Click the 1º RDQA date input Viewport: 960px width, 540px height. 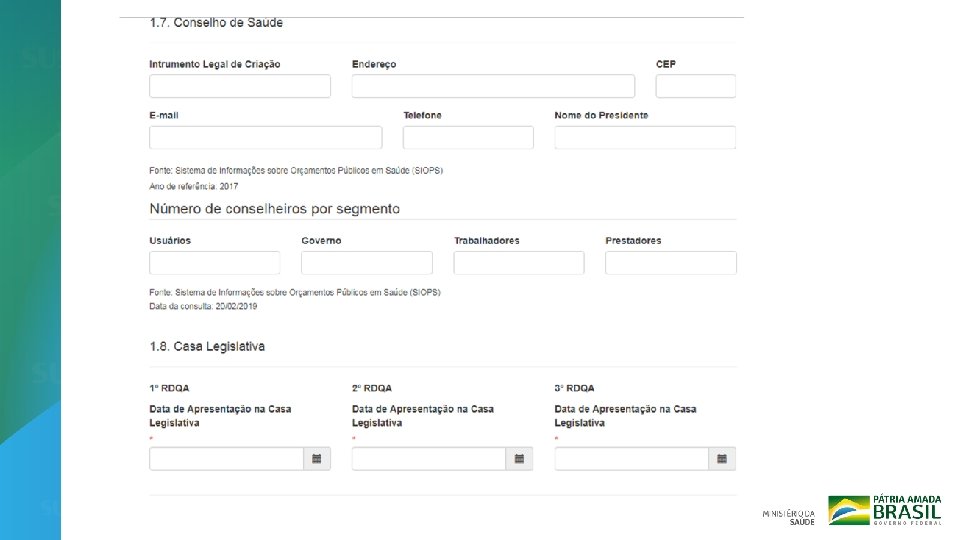(x=226, y=459)
